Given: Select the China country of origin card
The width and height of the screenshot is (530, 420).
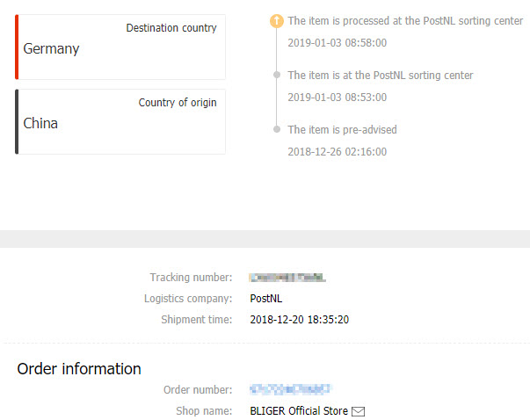Looking at the screenshot, I should (x=121, y=122).
